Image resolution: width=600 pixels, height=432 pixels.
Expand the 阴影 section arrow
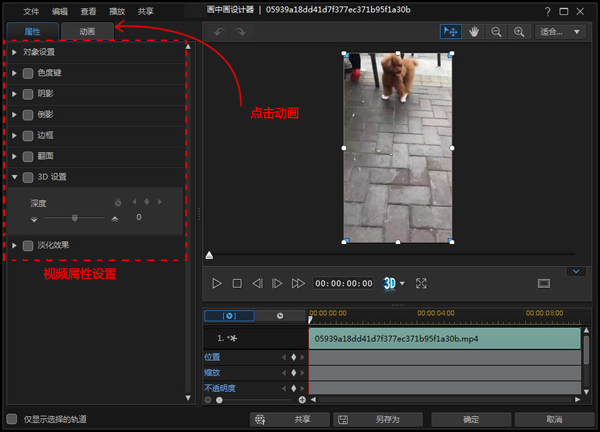point(15,94)
